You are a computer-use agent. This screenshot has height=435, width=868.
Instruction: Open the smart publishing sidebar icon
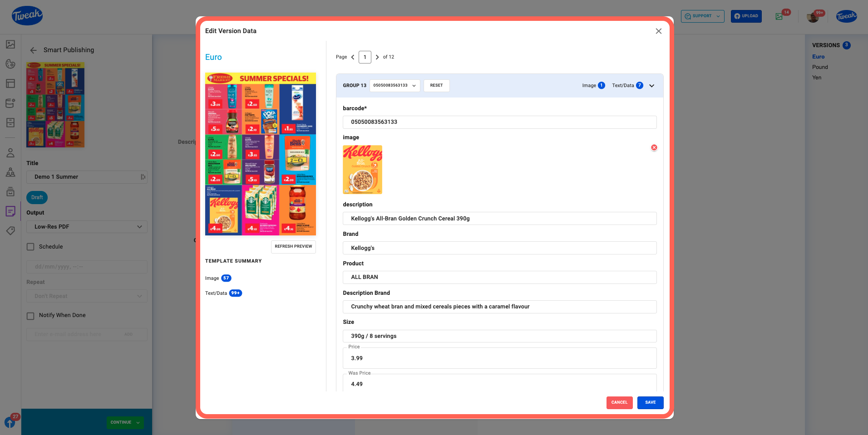click(10, 211)
